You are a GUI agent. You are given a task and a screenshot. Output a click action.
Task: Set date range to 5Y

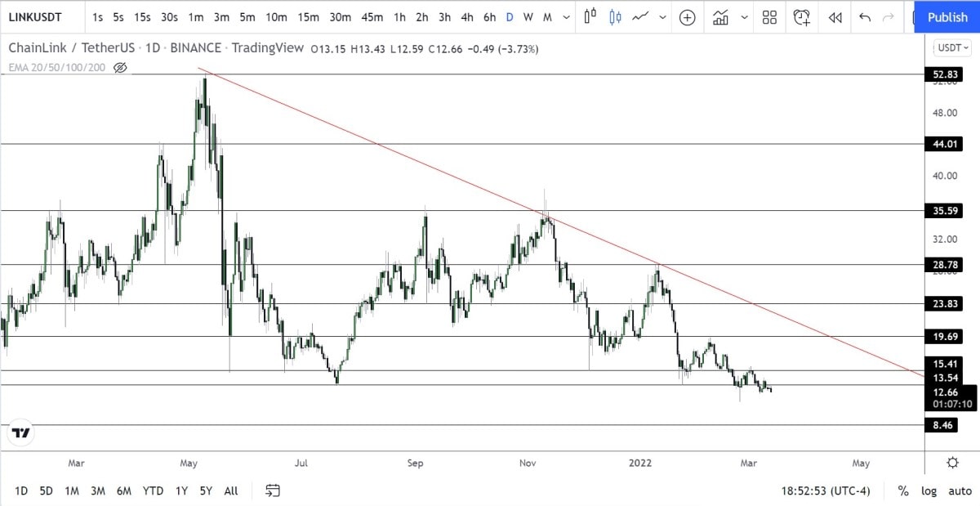click(206, 490)
